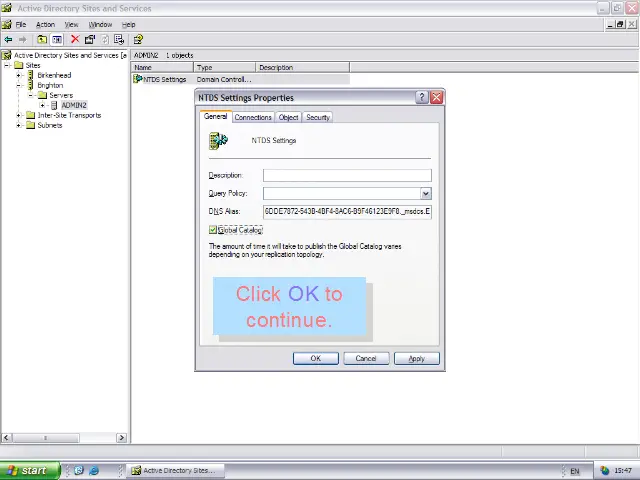640x480 pixels.
Task: Open Internet Explorer from quick launch
Action: click(x=94, y=470)
